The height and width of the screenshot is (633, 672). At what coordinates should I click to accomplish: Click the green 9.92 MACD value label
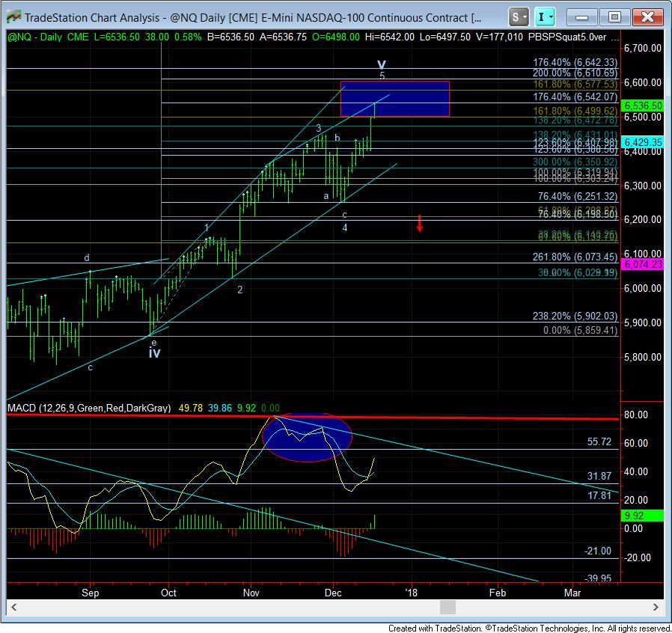click(644, 515)
